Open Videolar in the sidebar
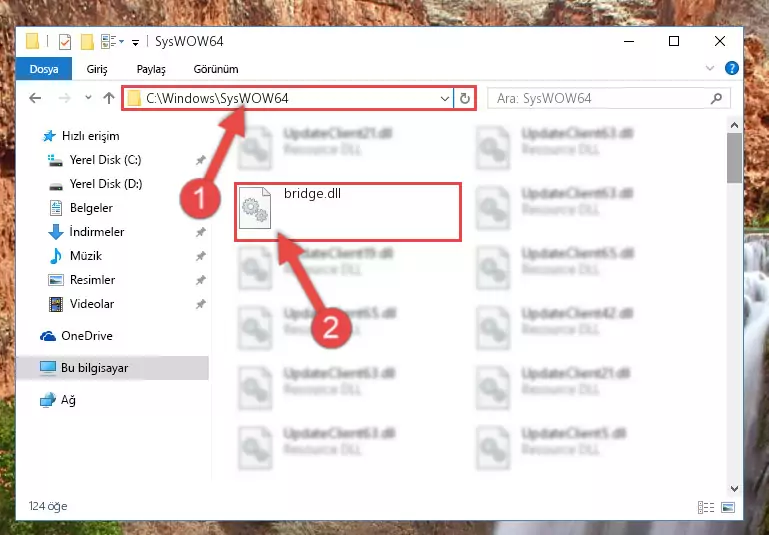The image size is (769, 535). 92,304
